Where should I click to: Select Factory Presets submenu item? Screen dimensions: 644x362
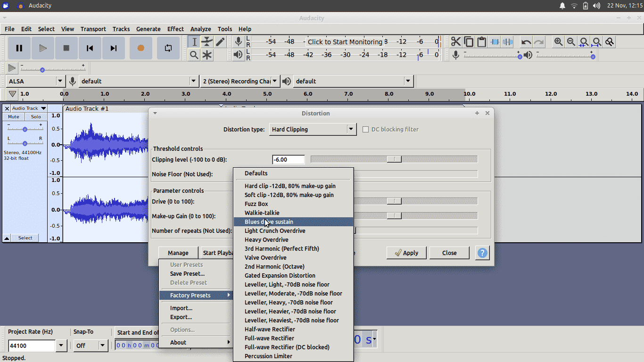tap(195, 295)
